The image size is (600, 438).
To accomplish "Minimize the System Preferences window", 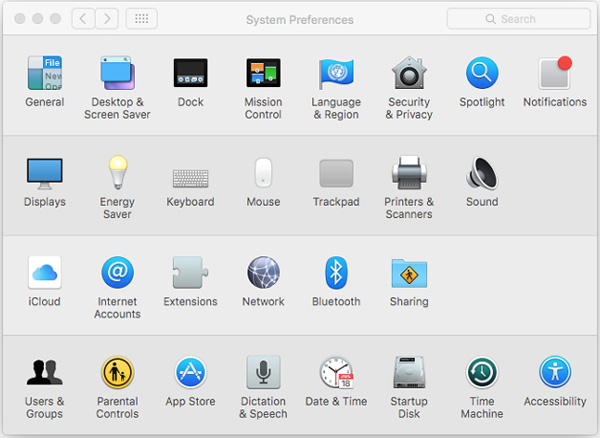I will (x=38, y=18).
